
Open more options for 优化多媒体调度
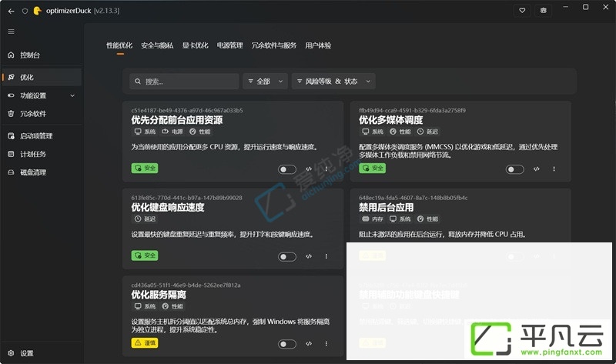pyautogui.click(x=554, y=169)
